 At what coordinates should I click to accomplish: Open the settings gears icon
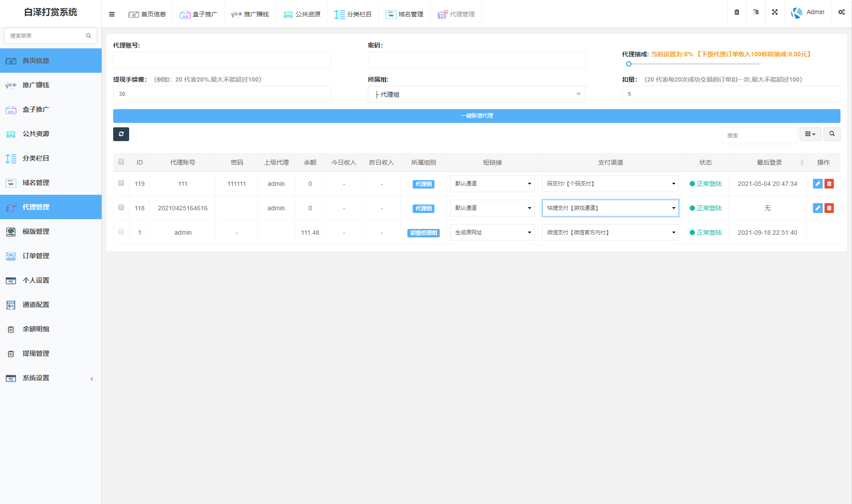841,12
